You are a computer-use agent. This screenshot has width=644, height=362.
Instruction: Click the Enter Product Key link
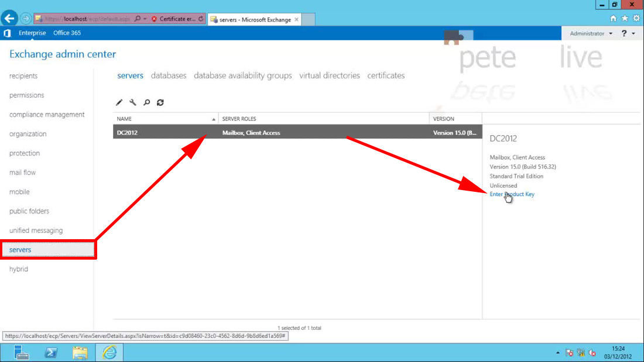coord(512,194)
